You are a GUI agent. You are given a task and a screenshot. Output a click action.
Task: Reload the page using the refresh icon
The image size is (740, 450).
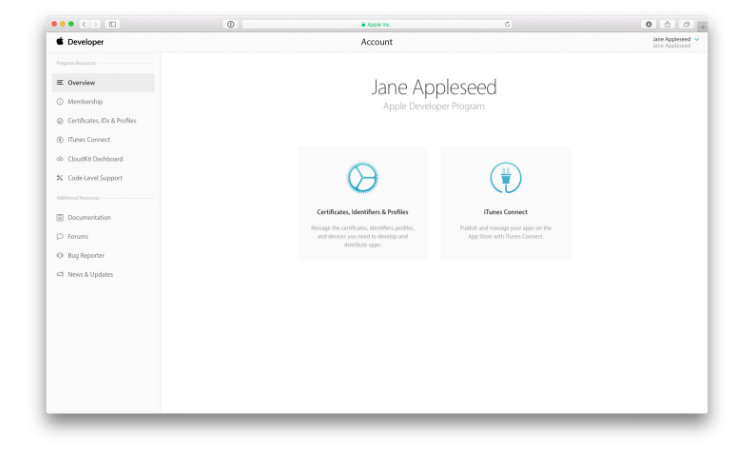click(x=507, y=24)
